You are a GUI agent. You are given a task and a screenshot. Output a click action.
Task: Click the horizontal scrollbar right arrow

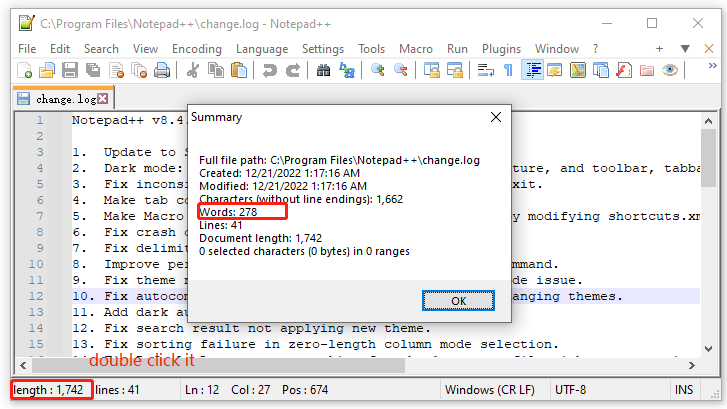[692, 365]
